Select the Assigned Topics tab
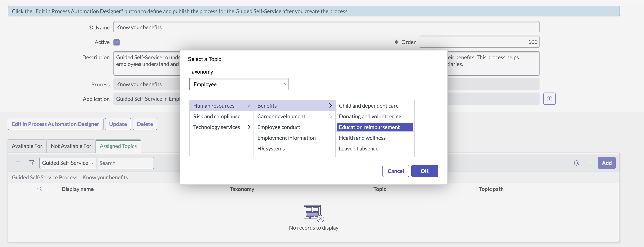 [x=118, y=146]
